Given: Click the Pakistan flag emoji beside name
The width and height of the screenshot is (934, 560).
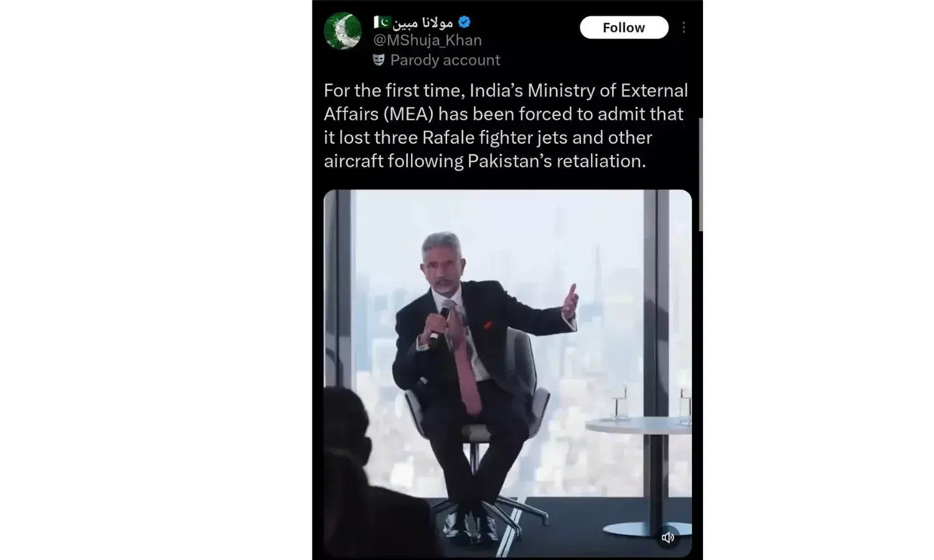Looking at the screenshot, I should coord(382,22).
